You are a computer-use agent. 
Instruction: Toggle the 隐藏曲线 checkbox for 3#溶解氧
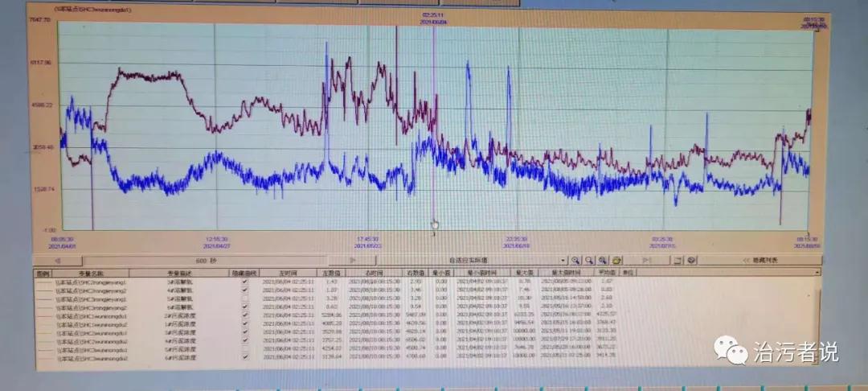click(244, 282)
